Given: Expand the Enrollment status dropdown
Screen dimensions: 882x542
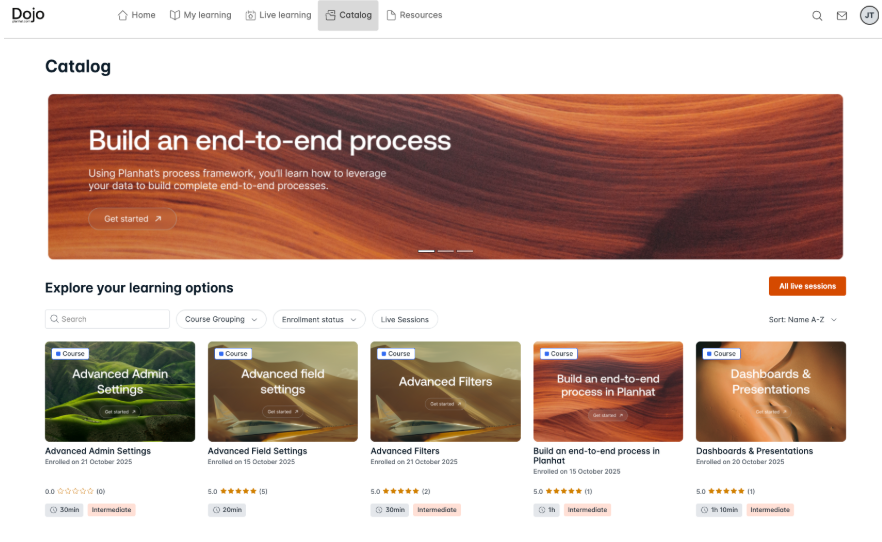Looking at the screenshot, I should pyautogui.click(x=319, y=319).
